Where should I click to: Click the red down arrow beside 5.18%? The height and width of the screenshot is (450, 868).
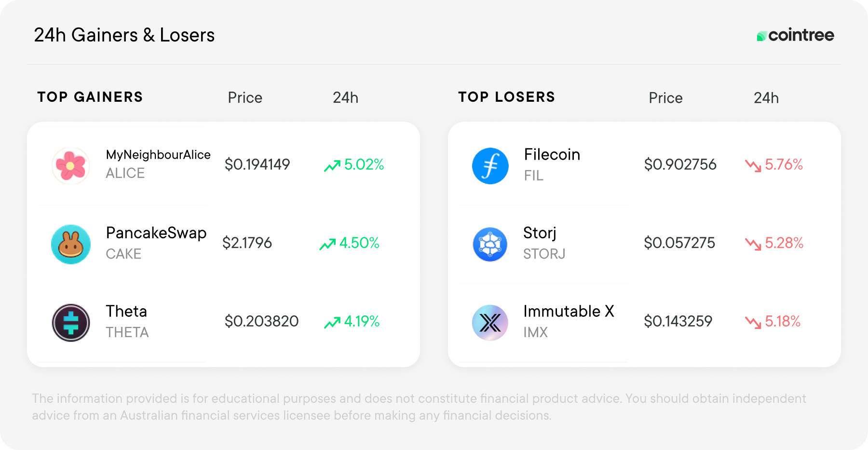tap(753, 323)
